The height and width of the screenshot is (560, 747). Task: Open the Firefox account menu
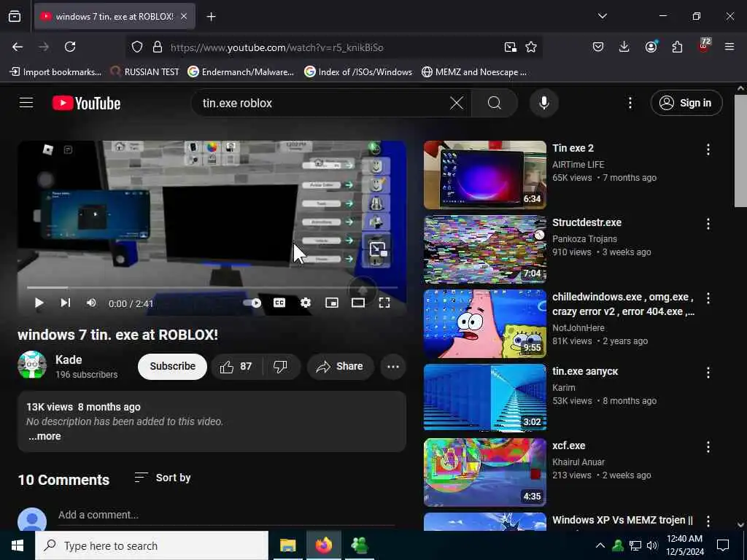pos(651,47)
